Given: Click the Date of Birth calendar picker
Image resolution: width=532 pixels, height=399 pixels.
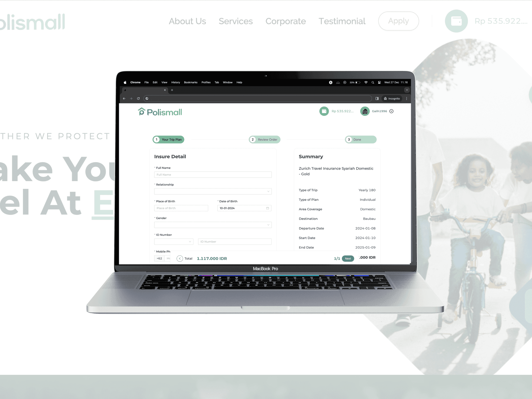Looking at the screenshot, I should [267, 208].
